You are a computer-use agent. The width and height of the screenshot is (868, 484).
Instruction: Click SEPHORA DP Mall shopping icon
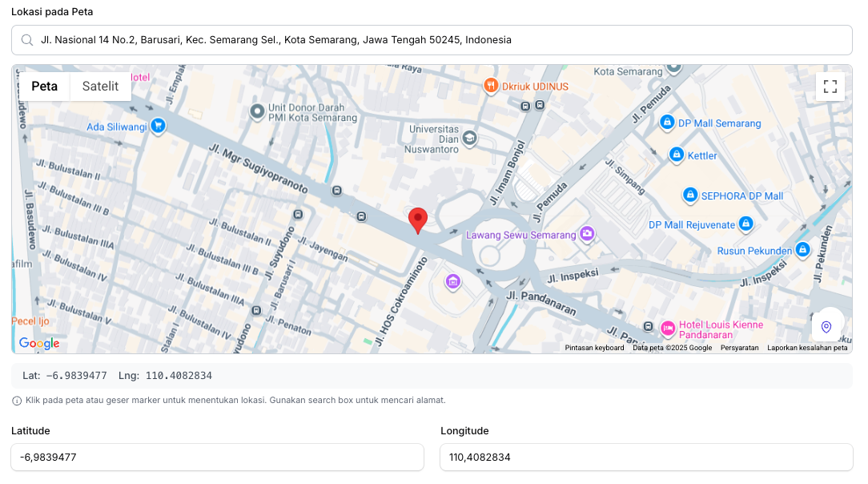[x=689, y=195]
